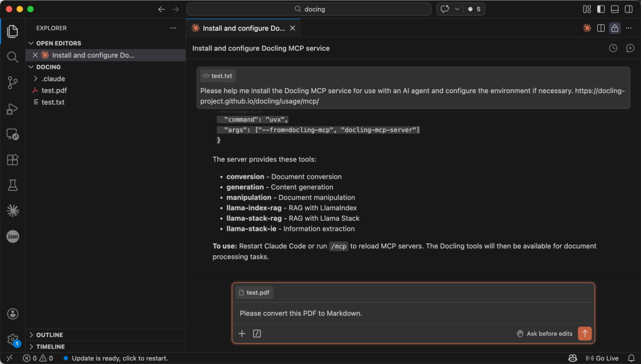Image resolution: width=641 pixels, height=364 pixels.
Task: Open test.txt in the explorer
Action: point(53,102)
